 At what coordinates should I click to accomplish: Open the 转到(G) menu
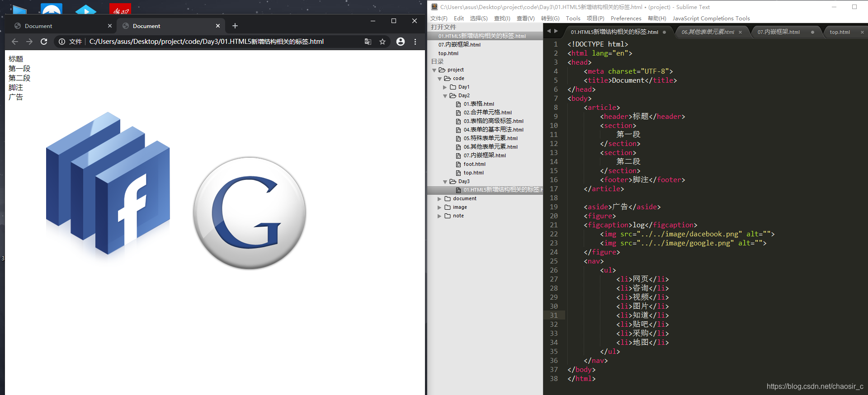pos(550,19)
